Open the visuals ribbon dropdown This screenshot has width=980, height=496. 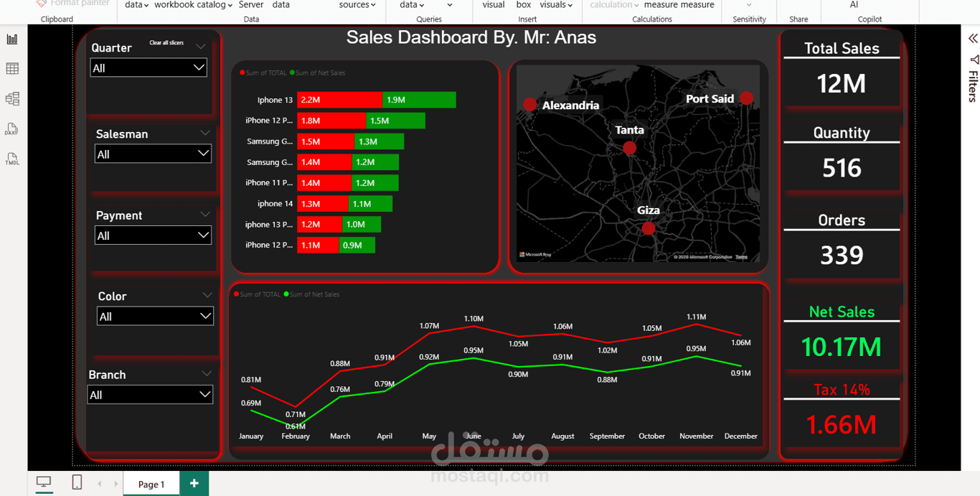pos(556,5)
